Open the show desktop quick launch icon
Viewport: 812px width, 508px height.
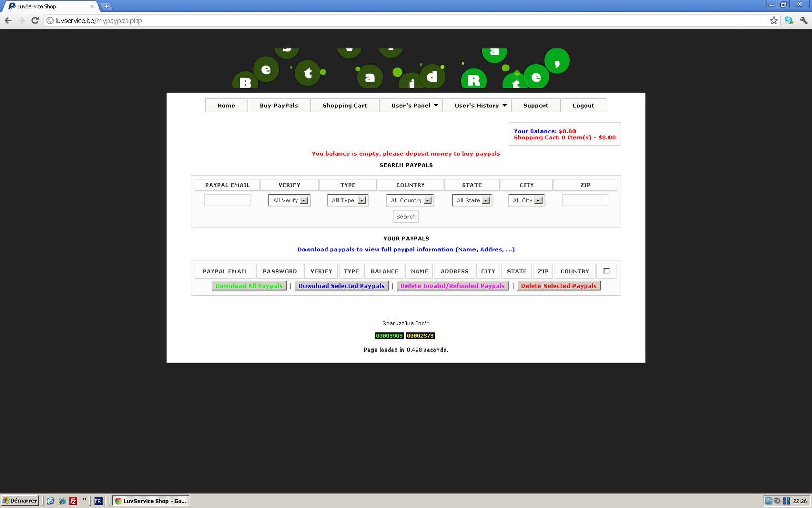50,501
